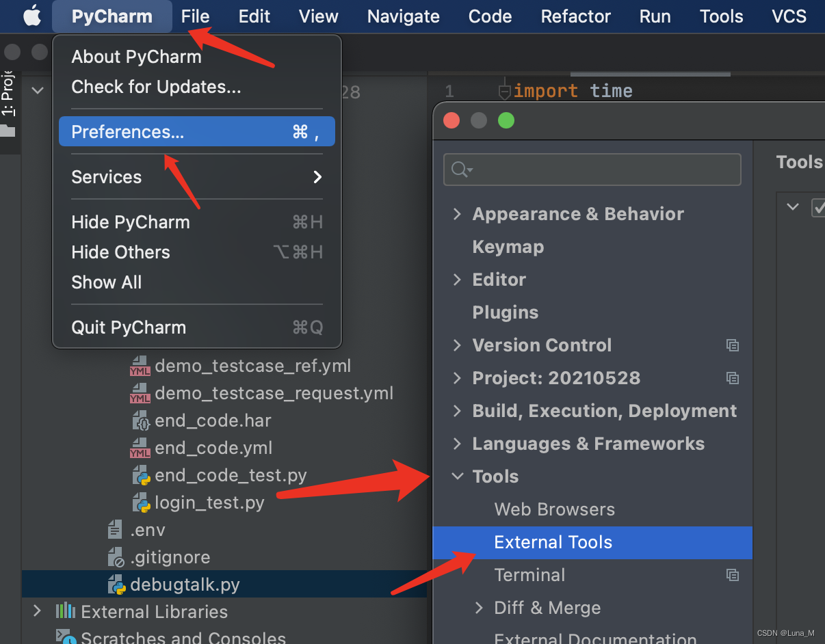Expand Build, Execution, Deployment chevron
This screenshot has height=644, width=825.
tap(457, 411)
